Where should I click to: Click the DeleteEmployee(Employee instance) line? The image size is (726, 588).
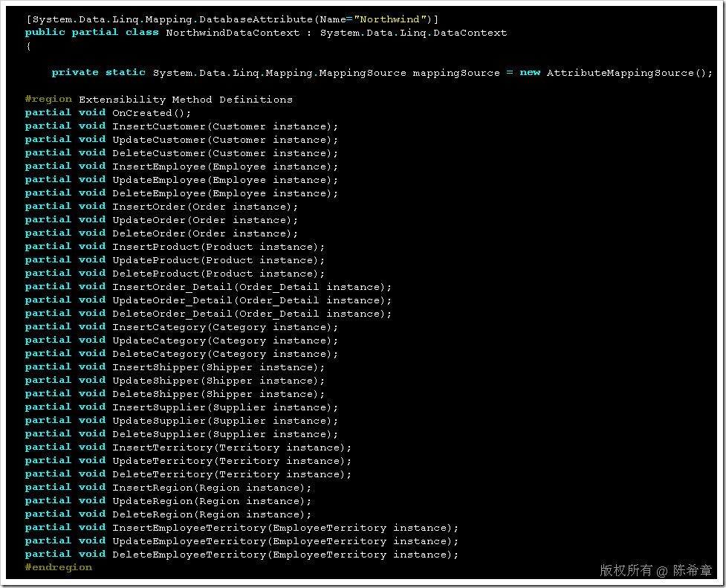[x=181, y=193]
